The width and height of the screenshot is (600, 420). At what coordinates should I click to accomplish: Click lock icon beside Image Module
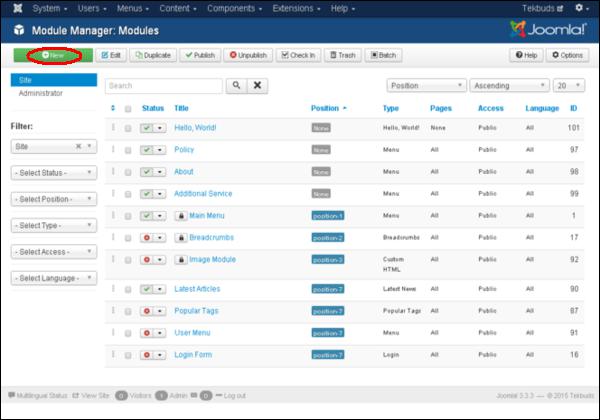(x=181, y=260)
